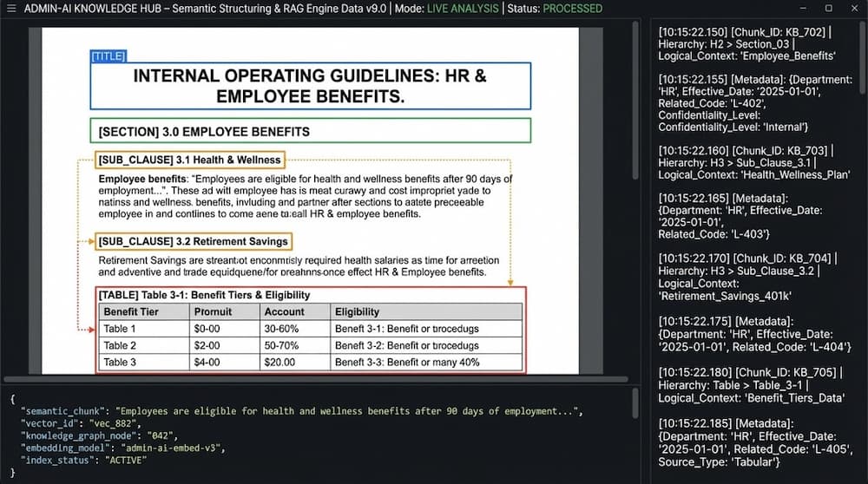This screenshot has width=868, height=484.
Task: Open the hamburger menu in title bar
Action: [x=11, y=9]
